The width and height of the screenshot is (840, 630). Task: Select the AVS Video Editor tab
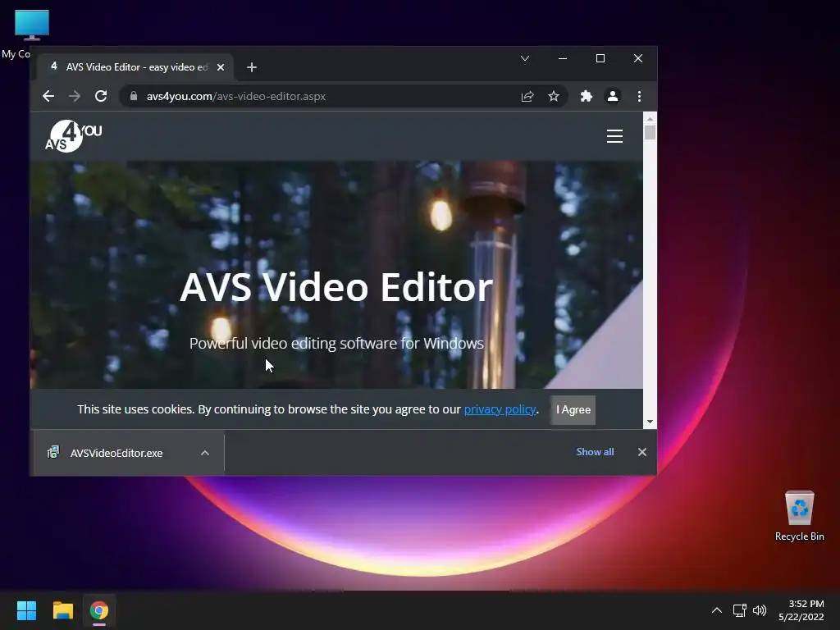136,67
